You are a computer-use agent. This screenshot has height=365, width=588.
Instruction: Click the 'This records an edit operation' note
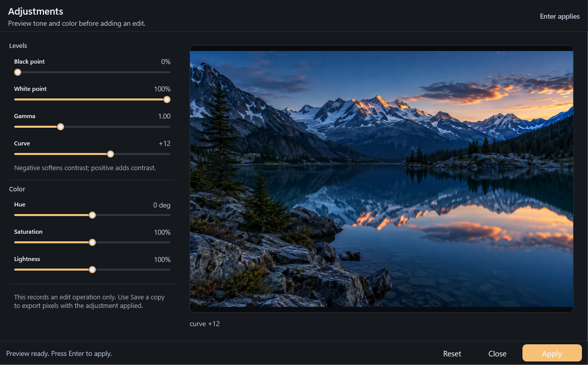(89, 301)
